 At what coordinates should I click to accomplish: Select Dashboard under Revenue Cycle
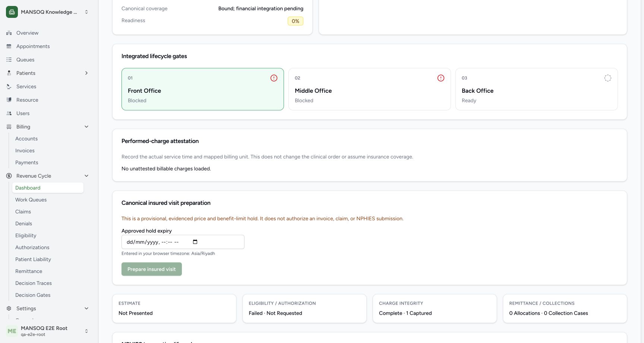(48, 188)
